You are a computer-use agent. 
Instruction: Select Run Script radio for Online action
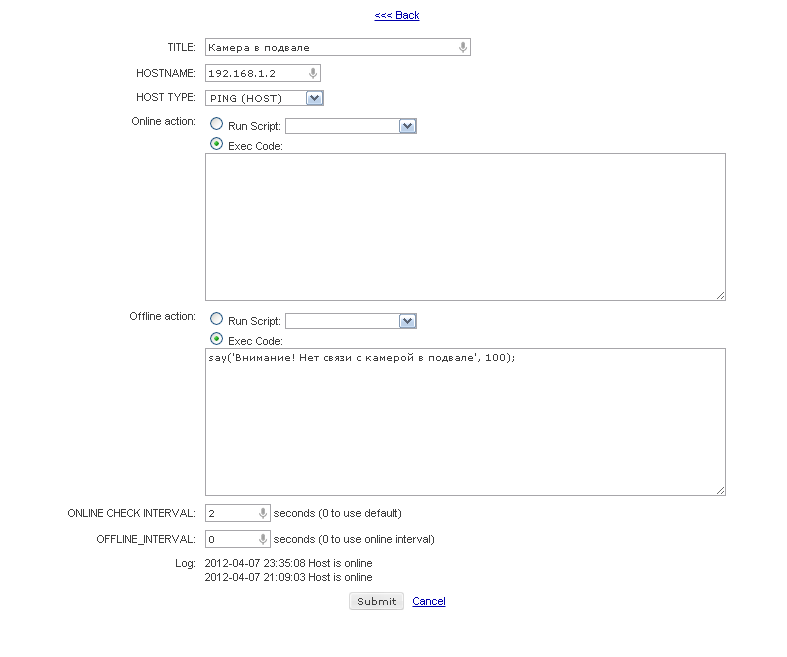click(216, 123)
